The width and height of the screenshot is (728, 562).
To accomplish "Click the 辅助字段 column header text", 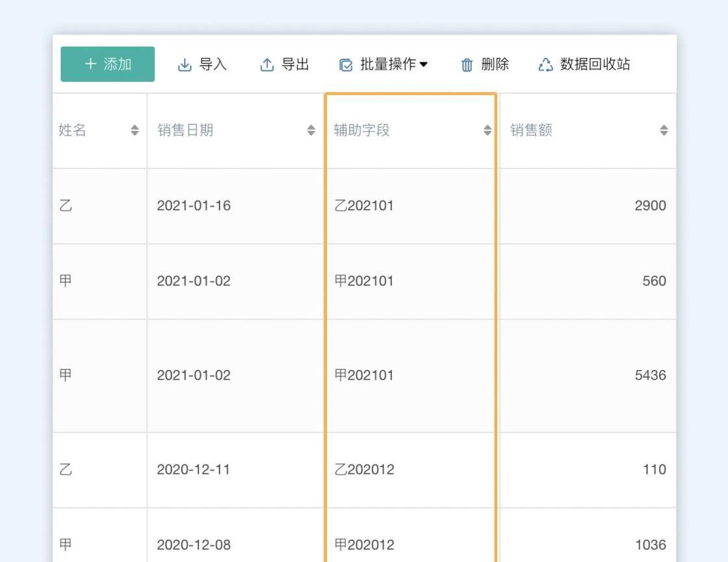I will (361, 130).
